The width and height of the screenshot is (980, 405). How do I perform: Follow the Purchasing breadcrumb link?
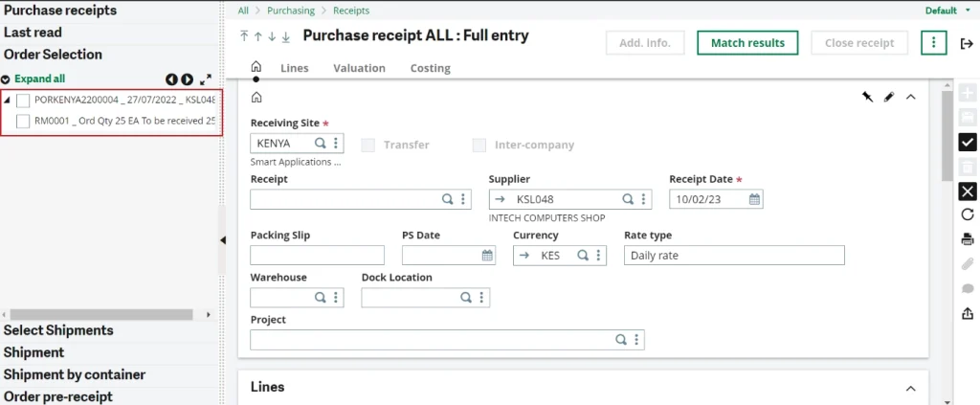tap(291, 11)
